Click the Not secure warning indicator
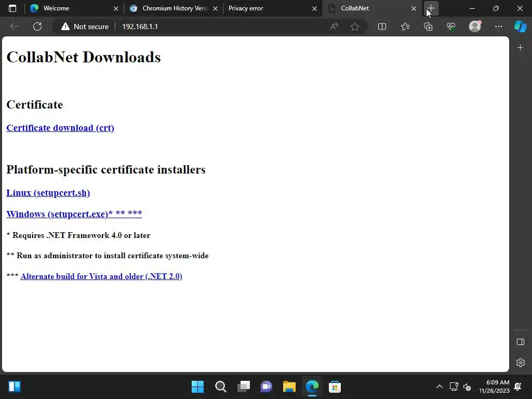The image size is (532, 399). [85, 26]
